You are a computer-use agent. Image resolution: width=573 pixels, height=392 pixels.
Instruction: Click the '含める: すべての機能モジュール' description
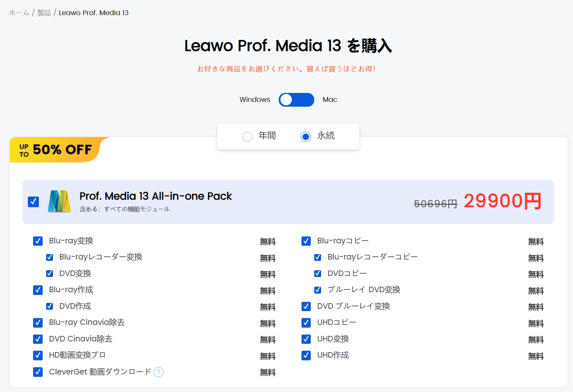tap(125, 209)
